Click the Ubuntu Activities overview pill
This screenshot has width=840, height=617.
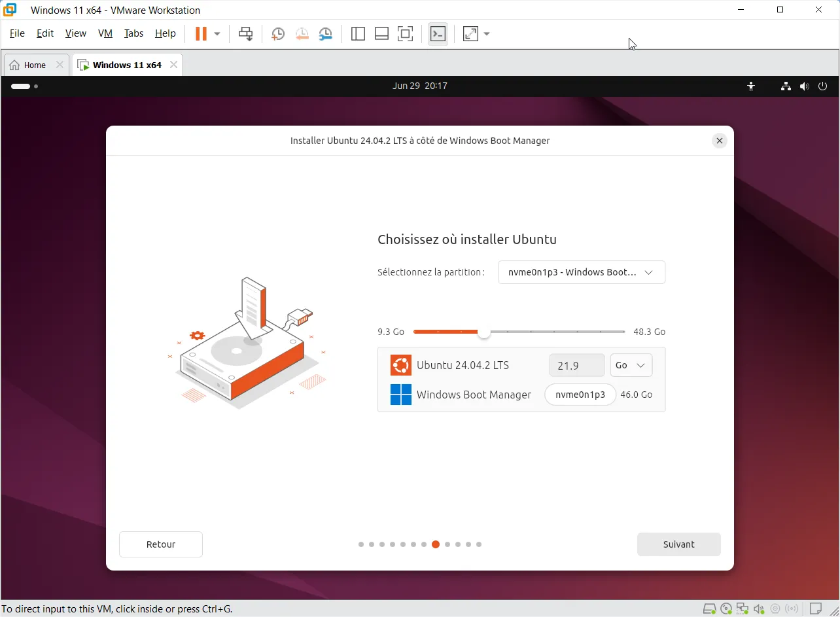coord(20,86)
